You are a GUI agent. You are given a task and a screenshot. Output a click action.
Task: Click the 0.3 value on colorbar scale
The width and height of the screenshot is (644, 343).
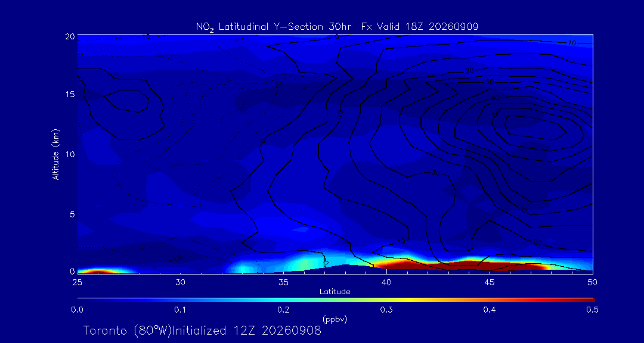coord(386,310)
